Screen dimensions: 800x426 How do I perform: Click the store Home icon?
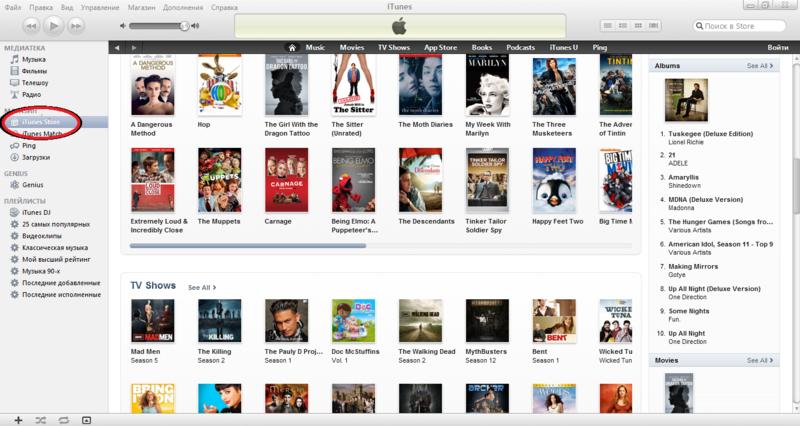[x=292, y=47]
